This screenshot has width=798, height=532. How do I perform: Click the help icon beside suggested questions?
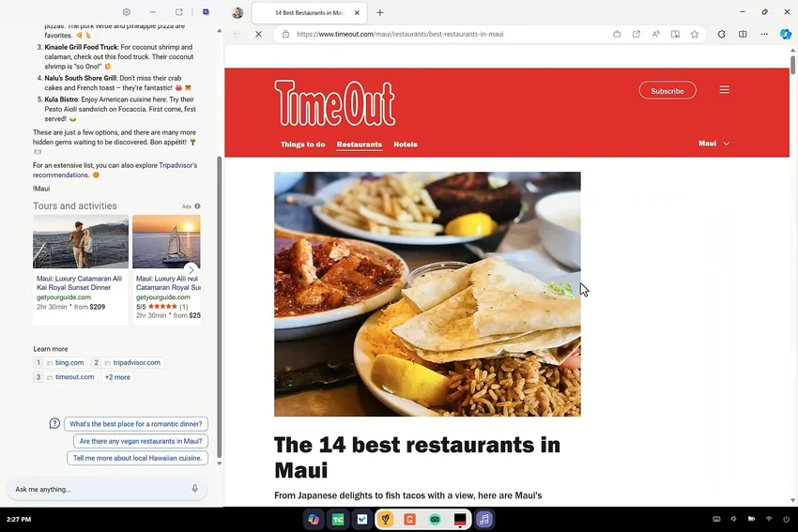[54, 423]
